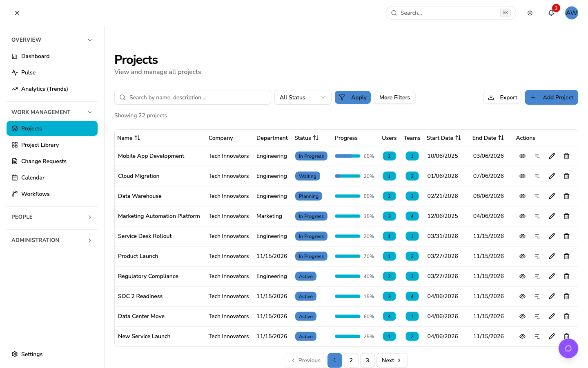The image size is (588, 368).
Task: Edit the New Service Launch project
Action: pyautogui.click(x=552, y=336)
